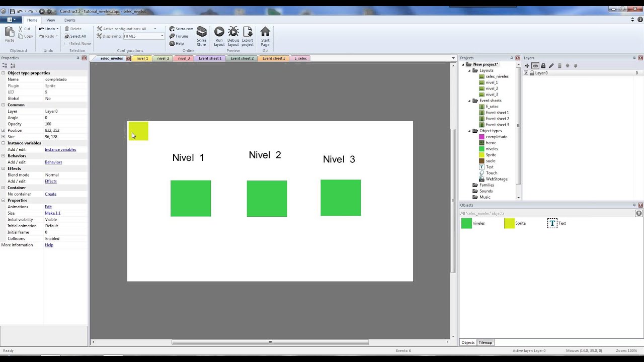Collapse Object type properties section
Viewport: 644px width, 362px height.
tap(3, 73)
